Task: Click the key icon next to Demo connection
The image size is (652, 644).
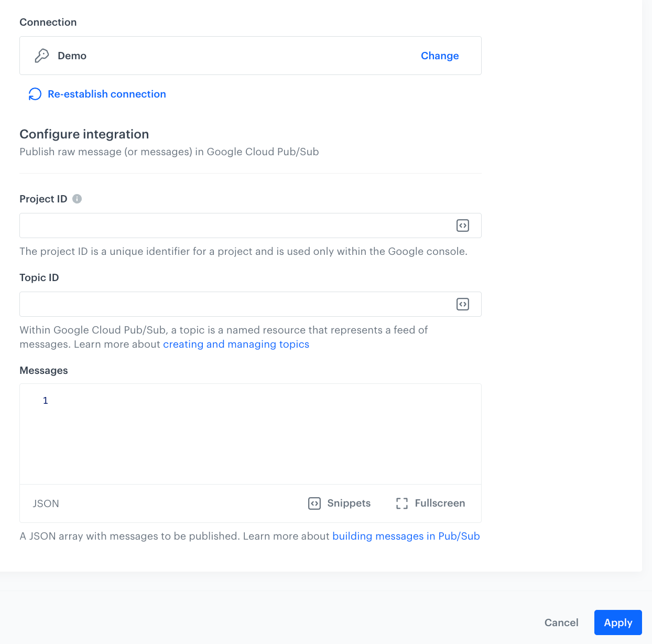Action: click(42, 55)
